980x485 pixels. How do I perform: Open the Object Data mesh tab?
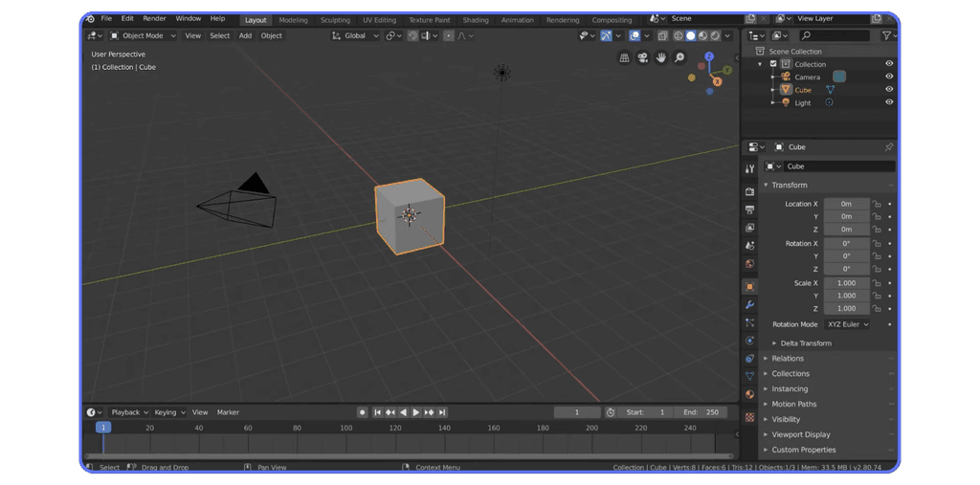(750, 376)
